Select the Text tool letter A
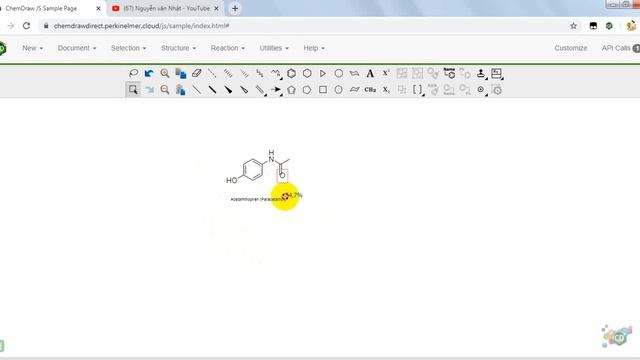640x360 pixels. (370, 73)
